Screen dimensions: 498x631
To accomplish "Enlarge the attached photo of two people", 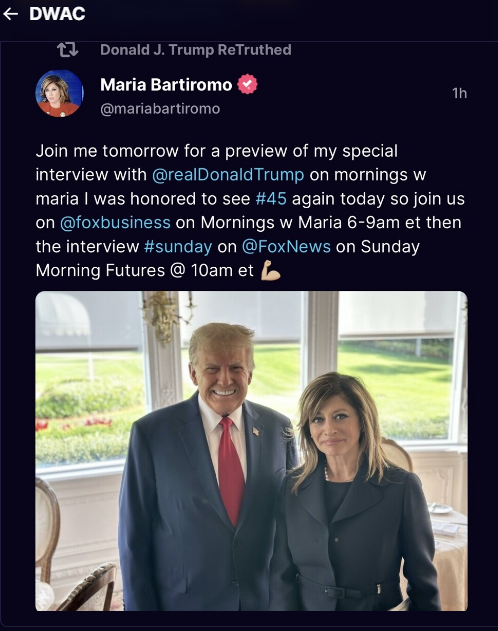I will tap(251, 451).
